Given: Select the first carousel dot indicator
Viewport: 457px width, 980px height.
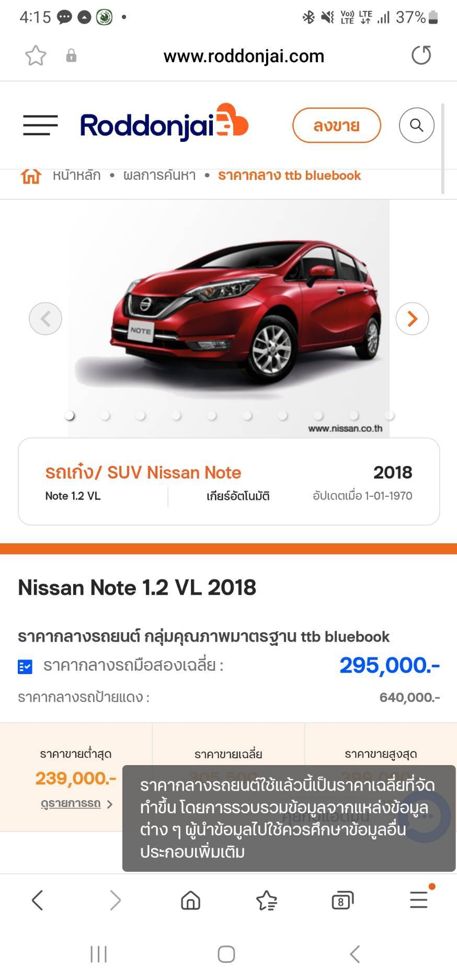Looking at the screenshot, I should (x=69, y=415).
